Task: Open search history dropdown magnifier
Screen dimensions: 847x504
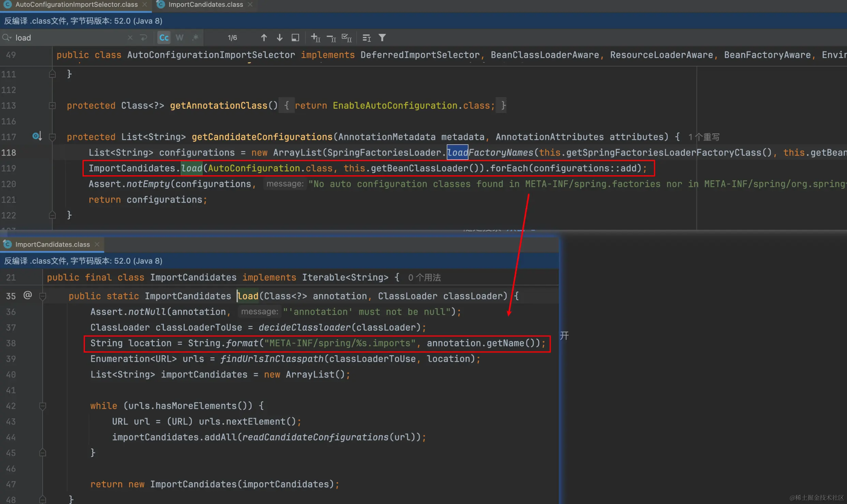Action: coord(7,38)
